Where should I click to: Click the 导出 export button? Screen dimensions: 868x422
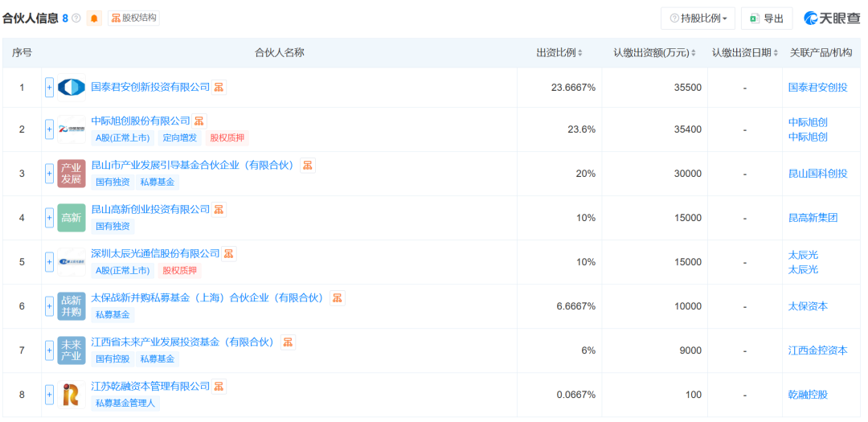[x=766, y=18]
